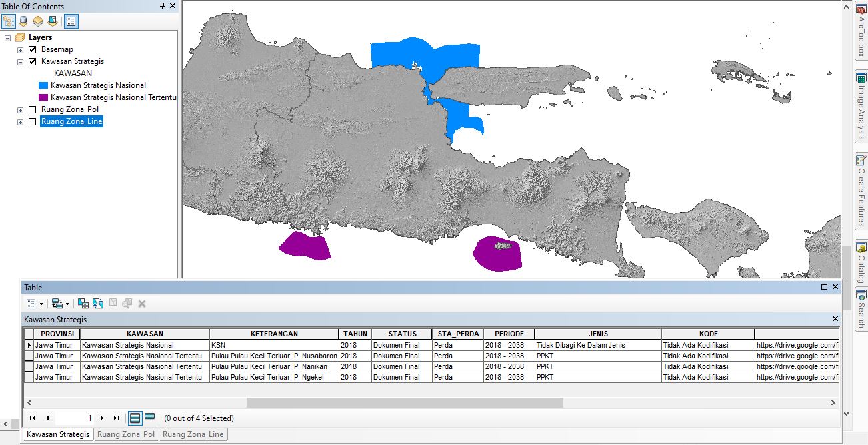Switch to the Ruang Zona_Line table tab

(193, 434)
